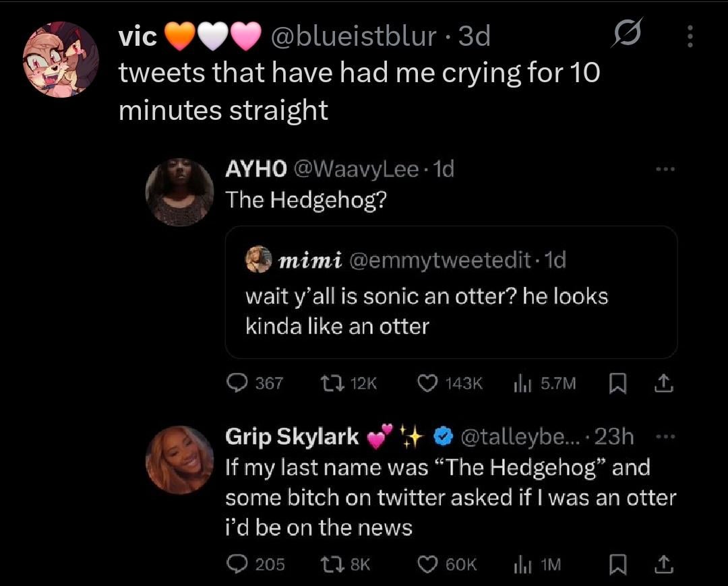Like AYHO's tweet with 143K hearts
The height and width of the screenshot is (586, 728).
[450, 383]
